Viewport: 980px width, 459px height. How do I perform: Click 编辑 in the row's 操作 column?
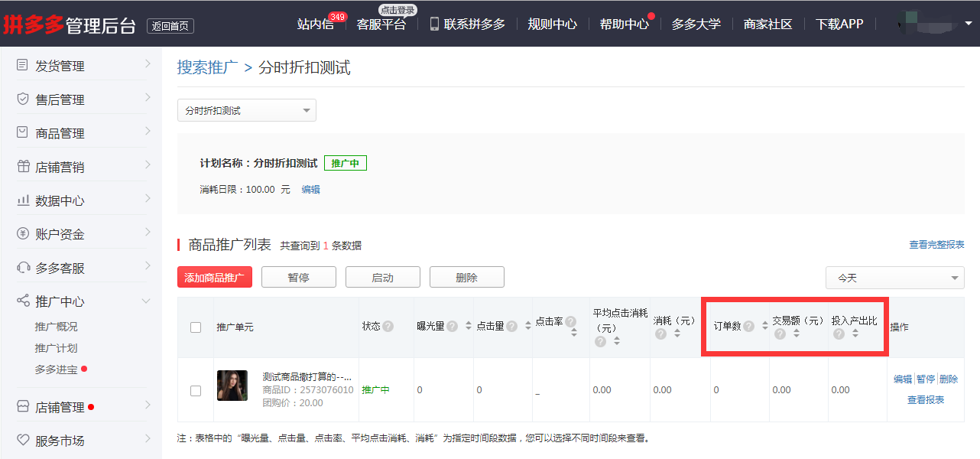tap(903, 379)
